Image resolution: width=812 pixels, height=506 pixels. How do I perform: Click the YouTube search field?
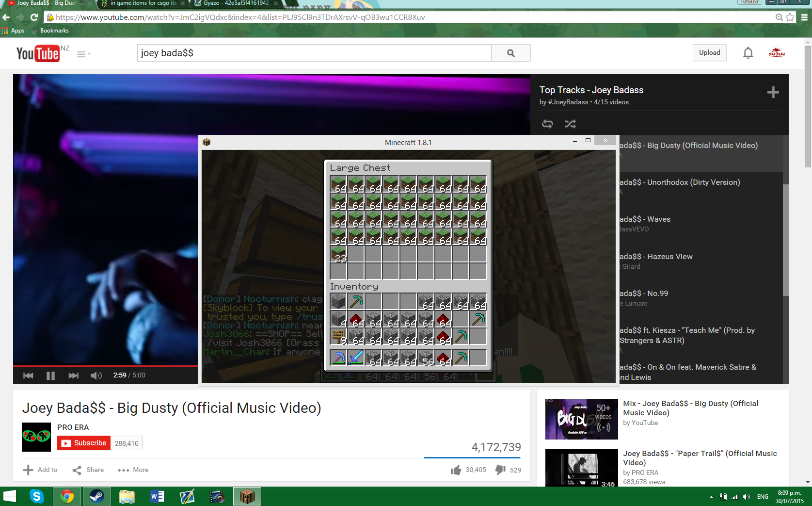pyautogui.click(x=314, y=53)
